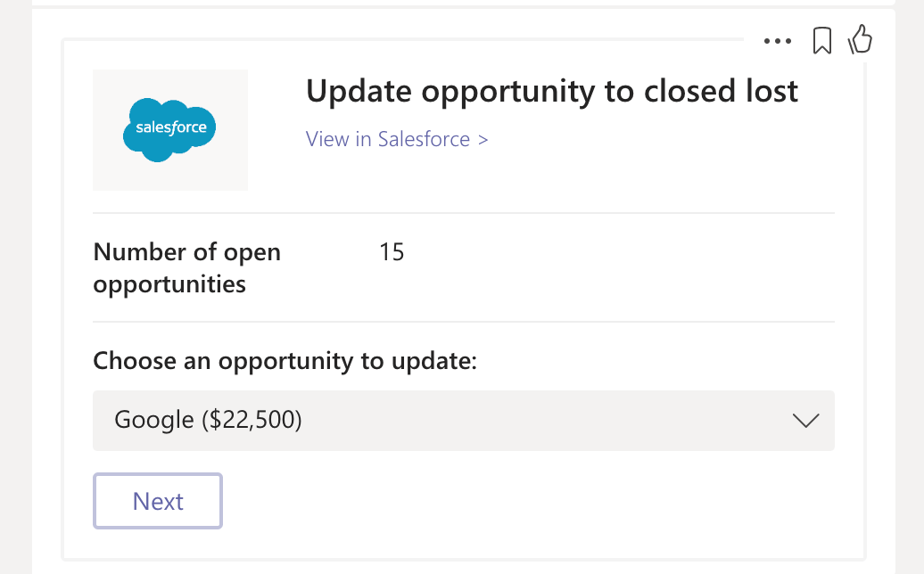The height and width of the screenshot is (574, 924).
Task: Click the ($22,500) amount in the dropdown
Action: click(x=252, y=421)
